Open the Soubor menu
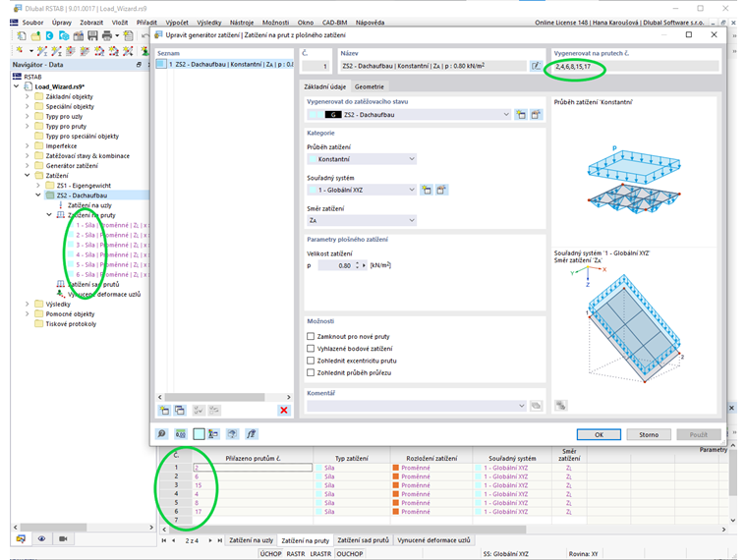 coord(32,23)
